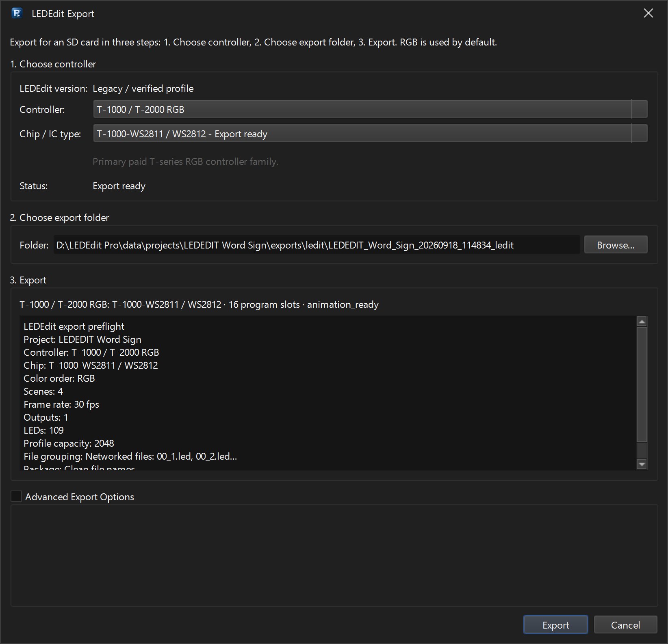This screenshot has height=644, width=668.
Task: Click the preflight log scroll up arrow
Action: pos(642,322)
